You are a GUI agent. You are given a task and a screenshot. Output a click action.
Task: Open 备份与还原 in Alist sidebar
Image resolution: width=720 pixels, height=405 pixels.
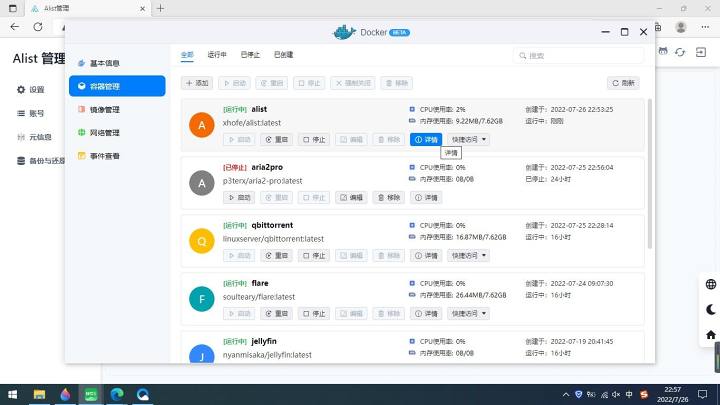click(41, 161)
